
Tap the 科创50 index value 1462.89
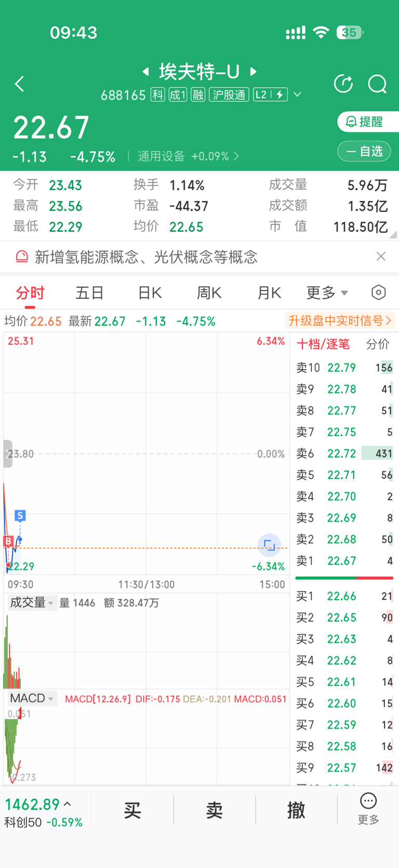tap(32, 805)
